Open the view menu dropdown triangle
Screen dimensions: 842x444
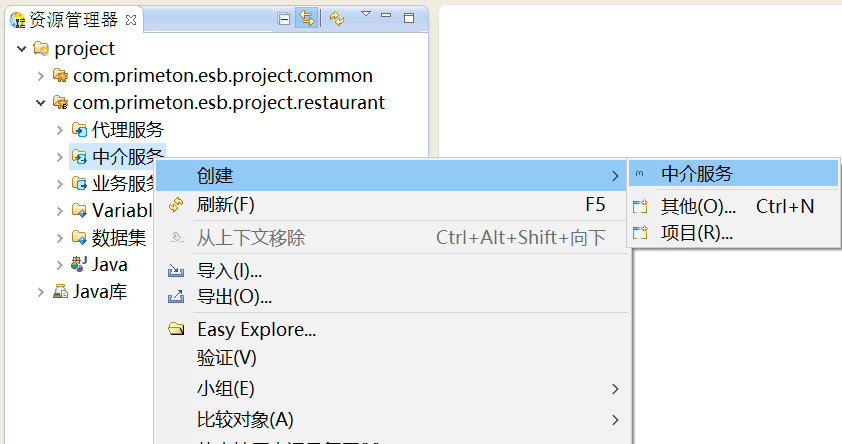click(365, 15)
